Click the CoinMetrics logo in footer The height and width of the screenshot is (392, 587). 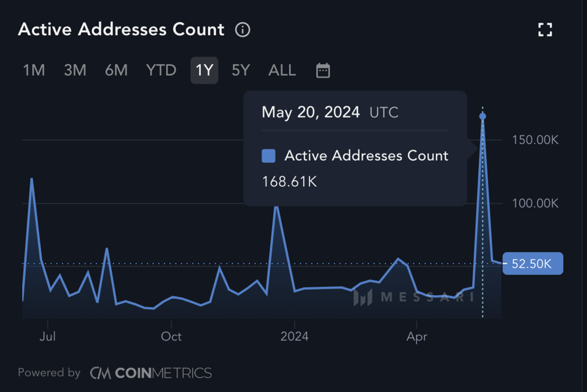pos(151,373)
